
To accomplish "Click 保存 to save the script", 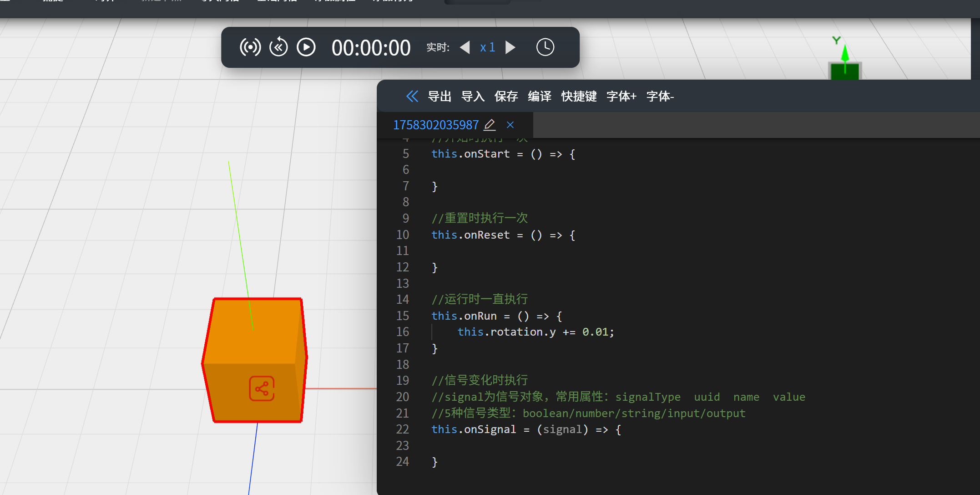I will pos(506,97).
